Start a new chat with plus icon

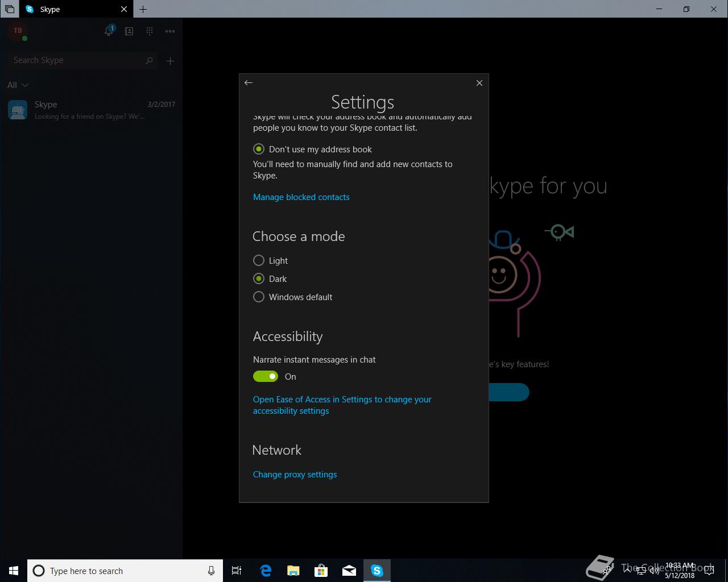[x=170, y=61]
